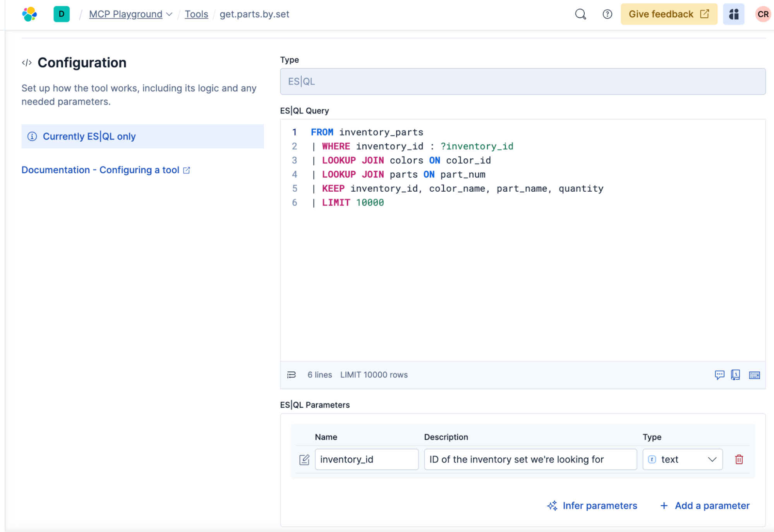Screen dimensions: 774x532
Task: Open the query feedback speech bubble icon
Action: click(x=719, y=375)
